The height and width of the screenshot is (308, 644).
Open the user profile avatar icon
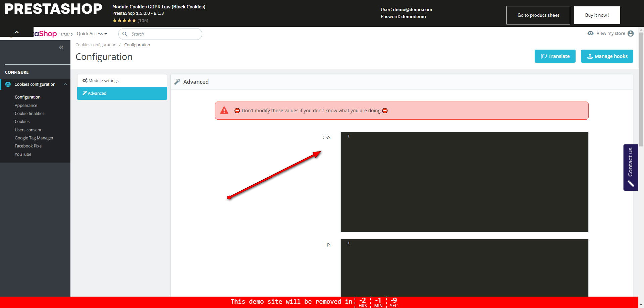tap(631, 34)
